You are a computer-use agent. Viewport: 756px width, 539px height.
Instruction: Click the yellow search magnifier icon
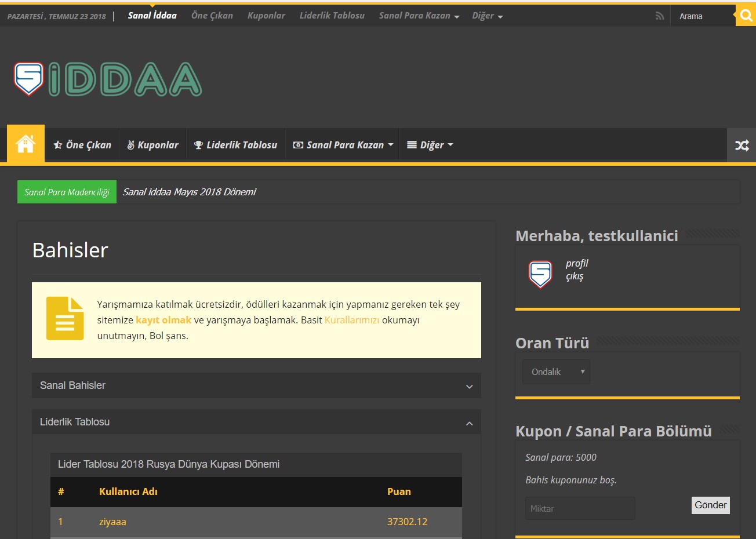746,16
